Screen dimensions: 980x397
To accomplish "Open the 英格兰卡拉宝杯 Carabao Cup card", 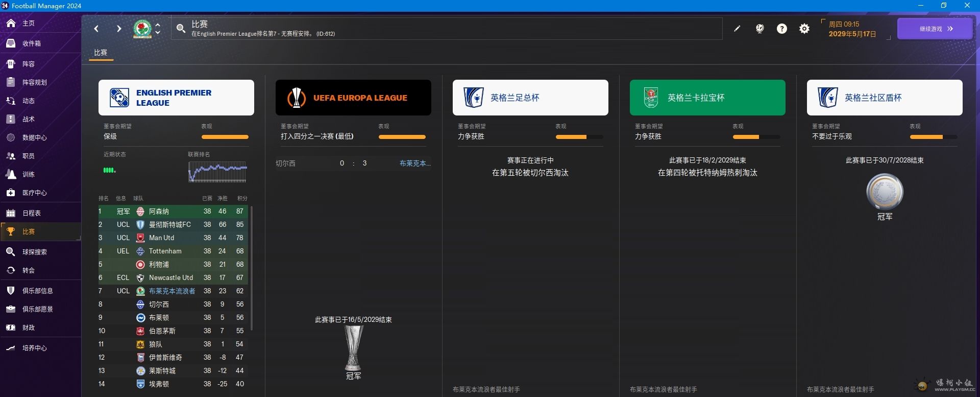I will 707,98.
